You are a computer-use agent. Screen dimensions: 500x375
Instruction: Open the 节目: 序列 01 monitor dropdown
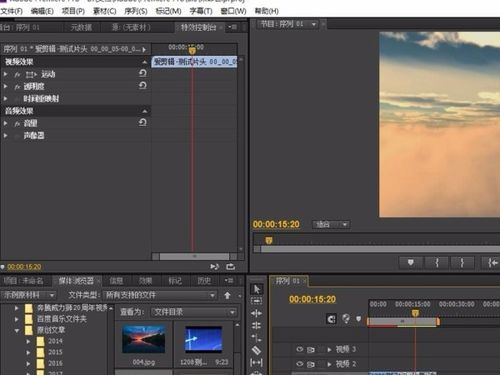click(313, 24)
